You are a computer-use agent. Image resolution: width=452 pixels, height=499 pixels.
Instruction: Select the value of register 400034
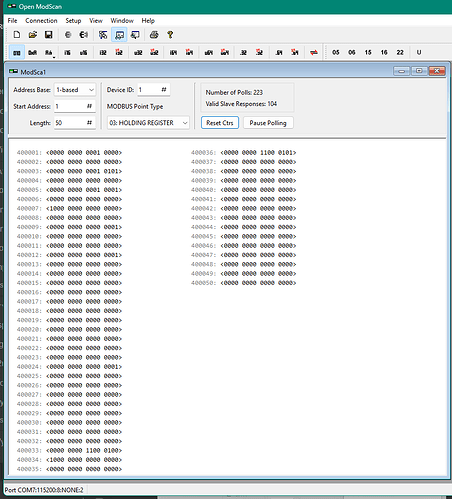point(84,460)
